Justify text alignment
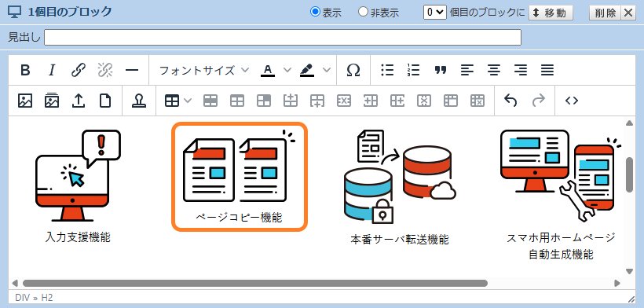Viewport: 644px width, 308px height. tap(547, 70)
